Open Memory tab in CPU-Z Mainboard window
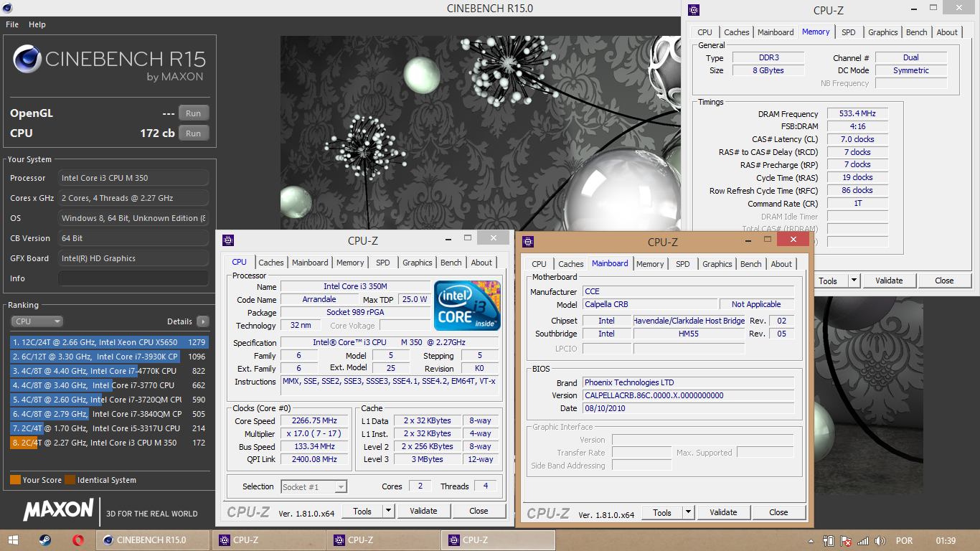This screenshot has height=551, width=980. [650, 264]
